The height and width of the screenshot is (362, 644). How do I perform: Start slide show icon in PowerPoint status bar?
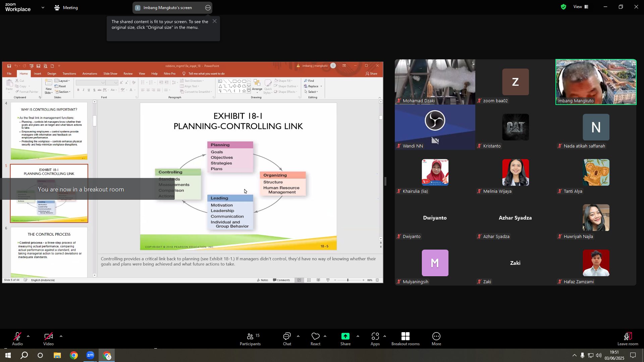(x=328, y=280)
